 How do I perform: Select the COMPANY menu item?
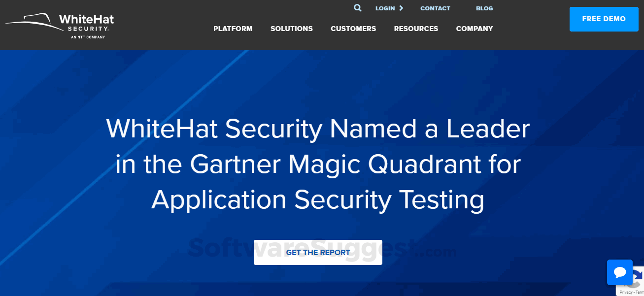(474, 29)
